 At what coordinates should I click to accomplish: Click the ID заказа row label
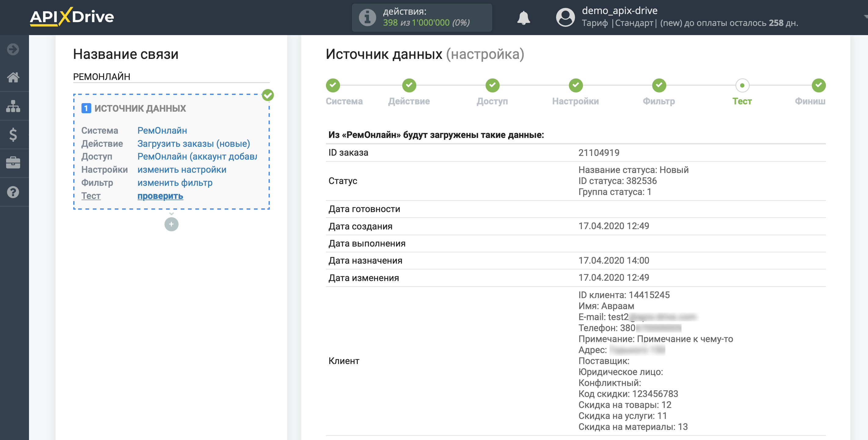348,153
